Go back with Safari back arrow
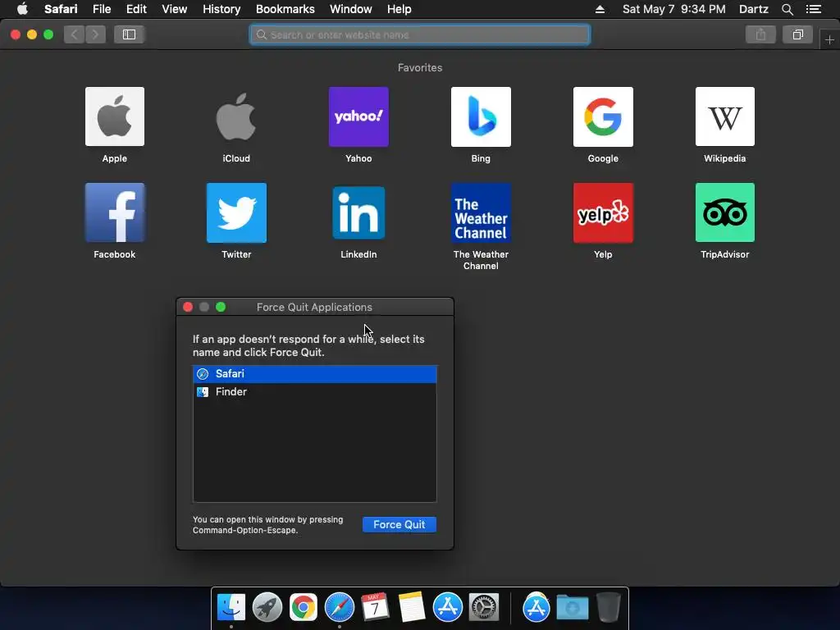Screen dimensions: 840x630 tap(75, 34)
